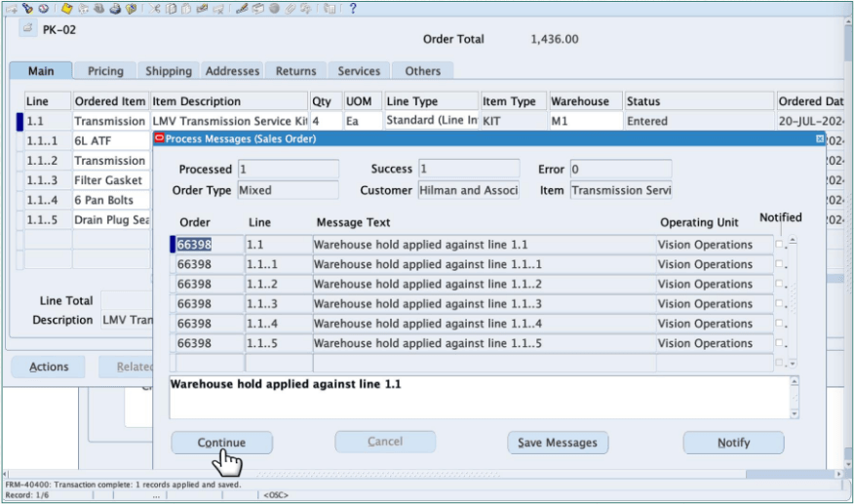Click the Save Messages button

(558, 443)
